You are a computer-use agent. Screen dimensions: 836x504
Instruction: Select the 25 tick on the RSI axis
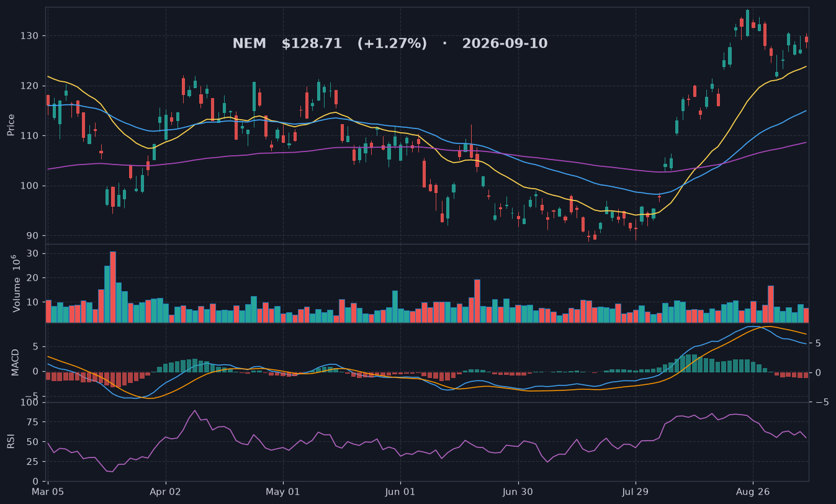pyautogui.click(x=33, y=462)
